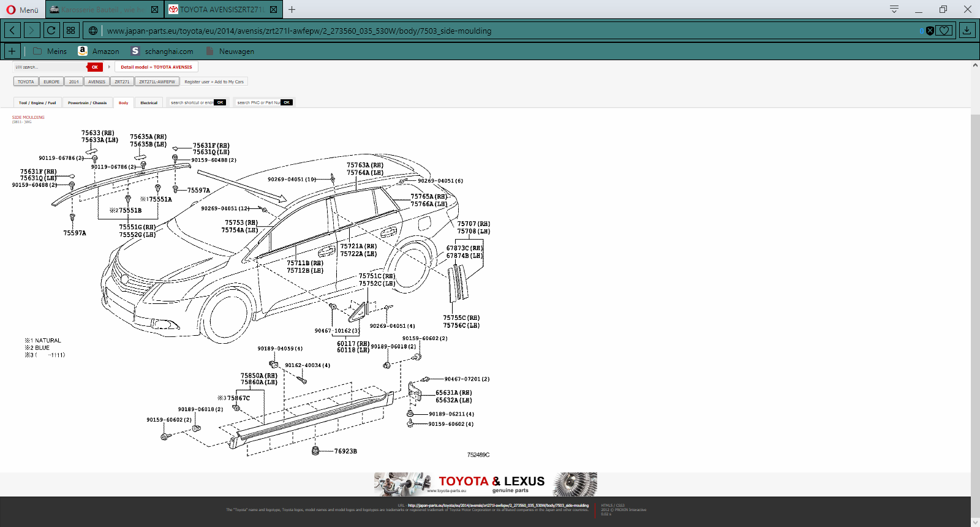The image size is (980, 527).
Task: Click part number 75707 (RH) label
Action: point(473,224)
